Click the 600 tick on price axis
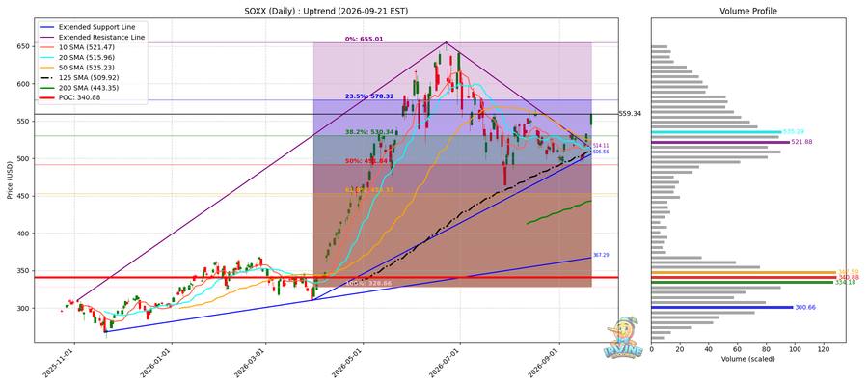The height and width of the screenshot is (386, 868). click(25, 84)
